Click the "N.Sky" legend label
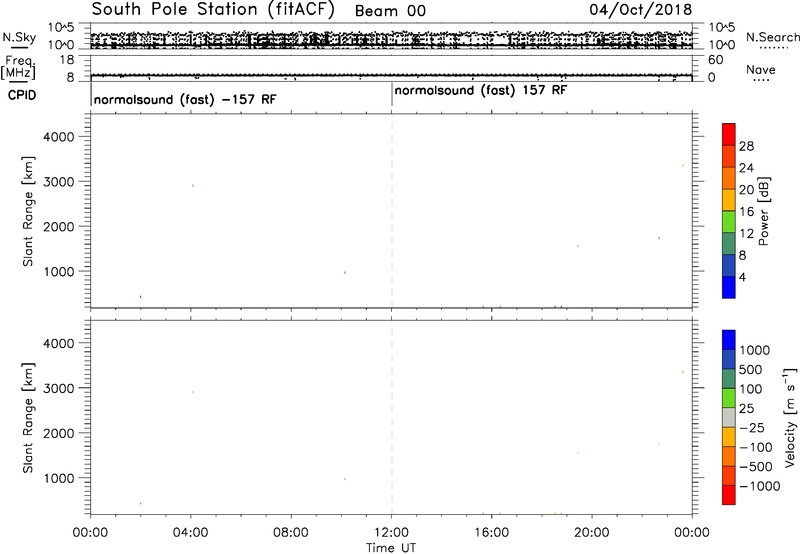 pyautogui.click(x=19, y=37)
